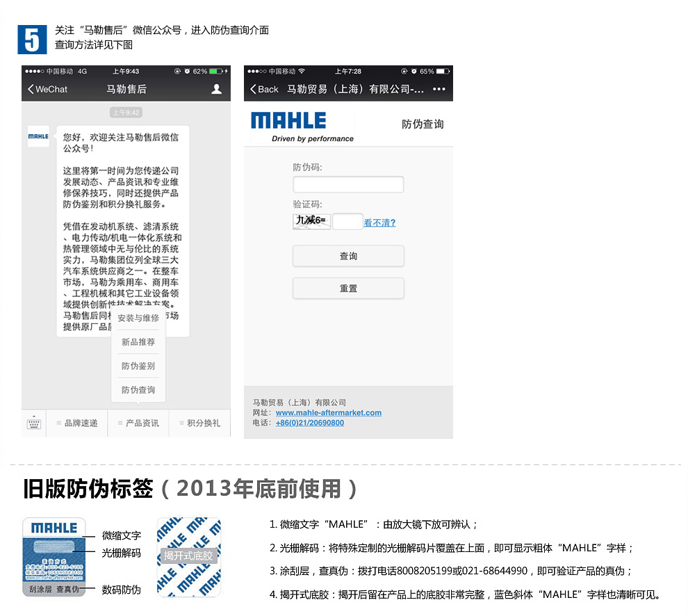Viewport: 688px width, 616px height.
Task: Select 新品推荐 menu entry
Action: (138, 342)
